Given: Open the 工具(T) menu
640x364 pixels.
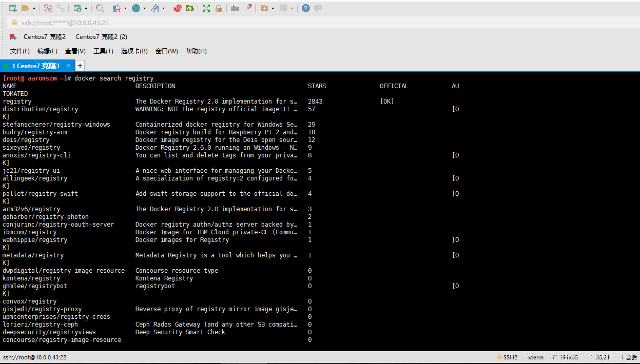Looking at the screenshot, I should click(x=103, y=51).
